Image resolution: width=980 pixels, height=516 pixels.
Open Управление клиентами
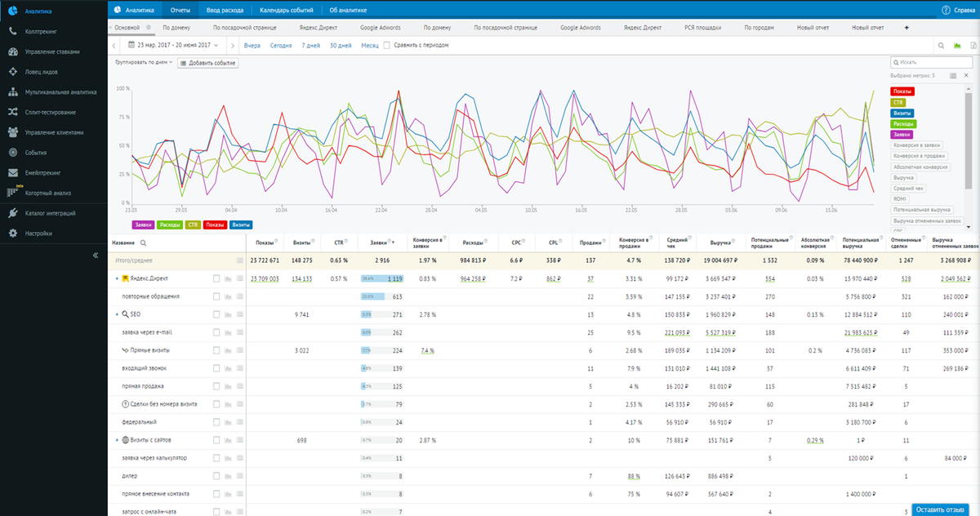[54, 132]
